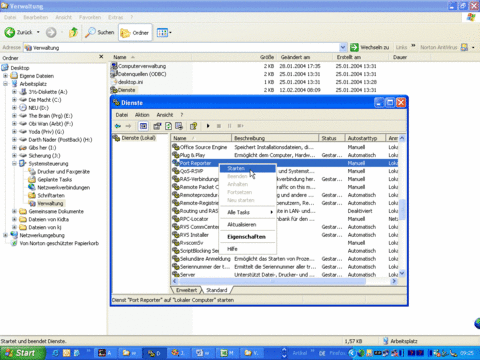The image size is (480, 360).
Task: Select Schriftarten folder in tree
Action: tap(51, 195)
